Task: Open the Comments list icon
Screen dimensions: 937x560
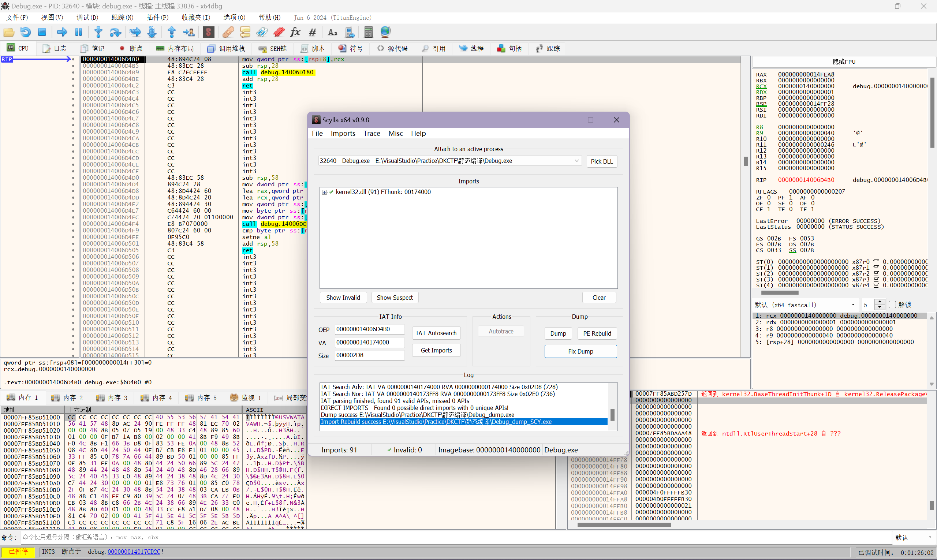Action: (245, 32)
